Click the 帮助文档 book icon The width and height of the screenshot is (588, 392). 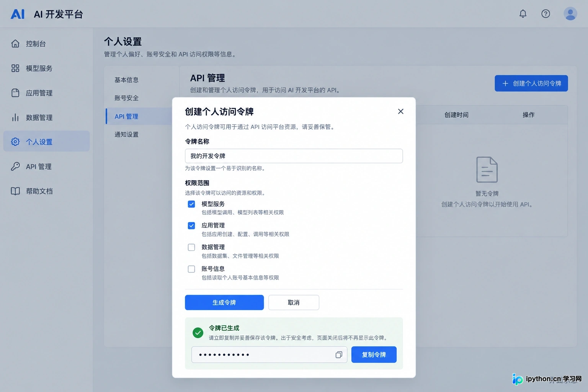click(15, 191)
